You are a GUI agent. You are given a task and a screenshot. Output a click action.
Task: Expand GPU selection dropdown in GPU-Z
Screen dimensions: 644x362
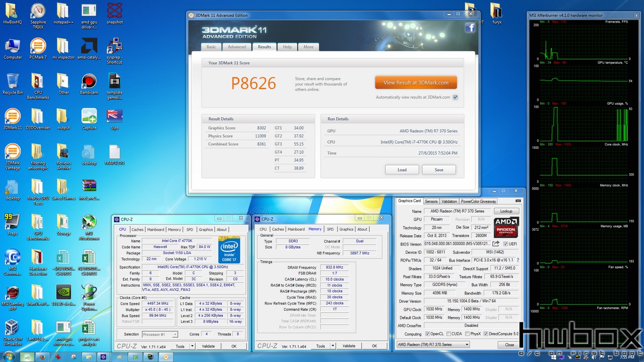(467, 344)
